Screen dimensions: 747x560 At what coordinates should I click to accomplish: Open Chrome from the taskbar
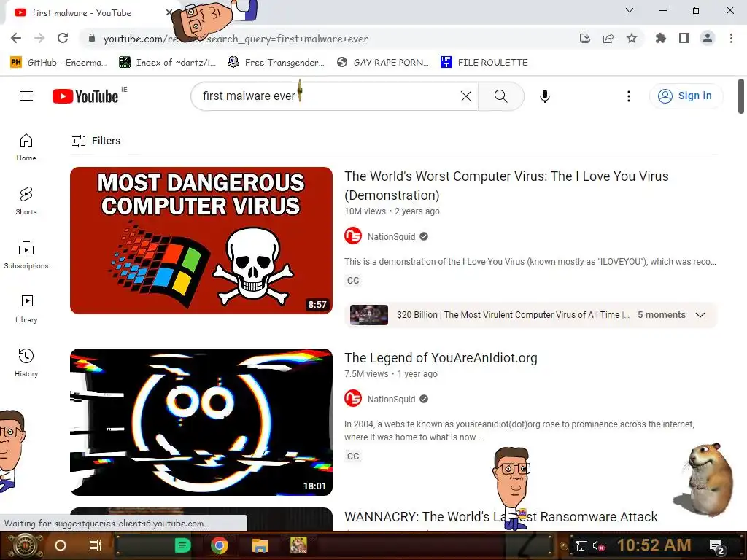220,545
